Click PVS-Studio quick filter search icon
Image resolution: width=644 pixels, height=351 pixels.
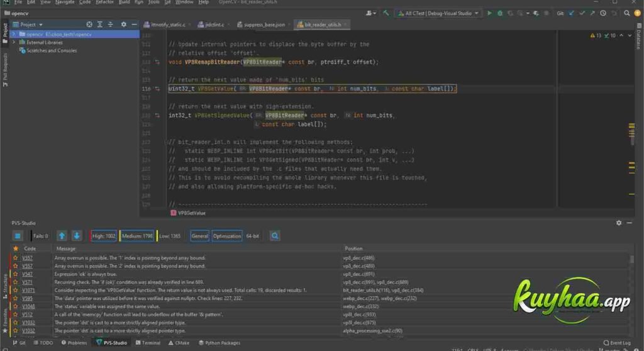coord(275,236)
